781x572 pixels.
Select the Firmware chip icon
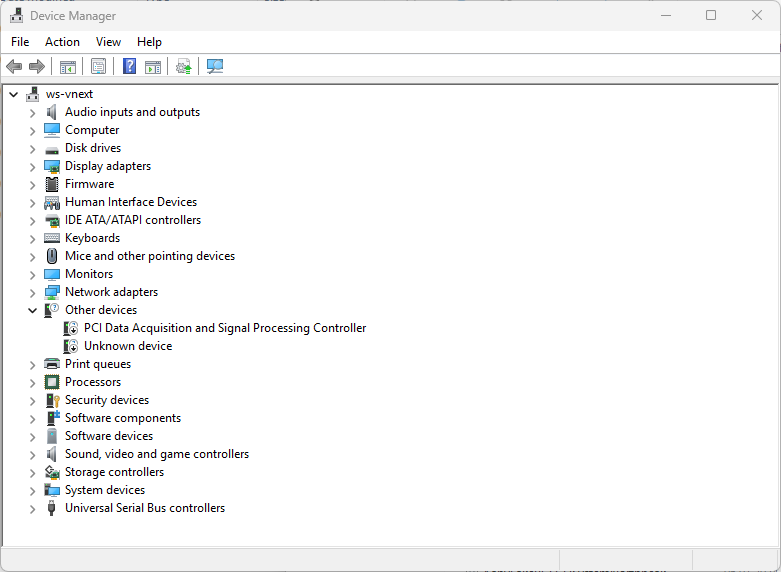pyautogui.click(x=52, y=184)
